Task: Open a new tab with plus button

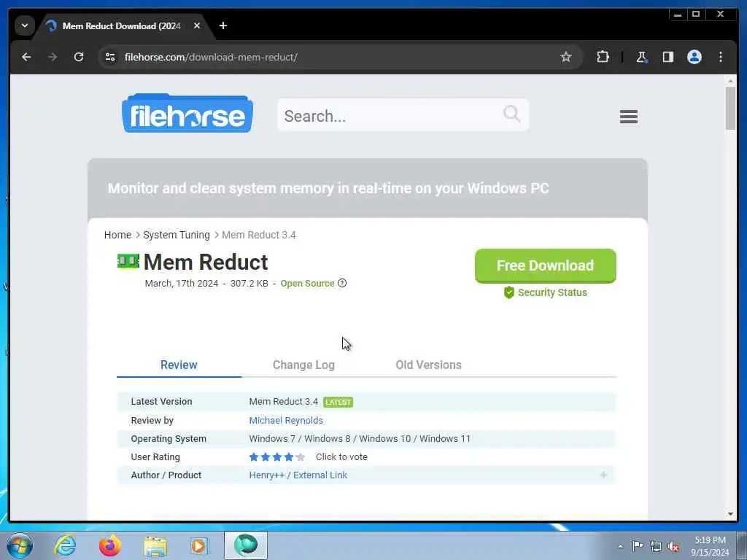Action: click(223, 26)
